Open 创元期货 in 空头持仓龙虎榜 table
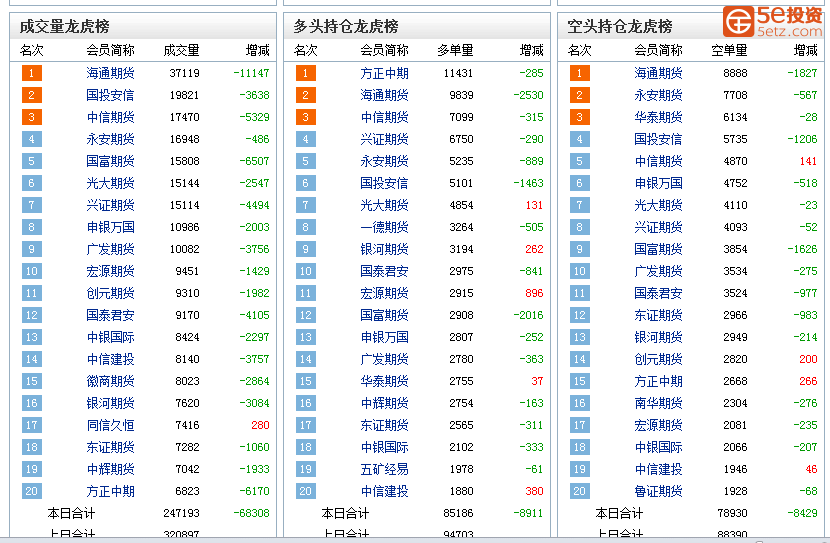This screenshot has width=830, height=543. pyautogui.click(x=658, y=359)
